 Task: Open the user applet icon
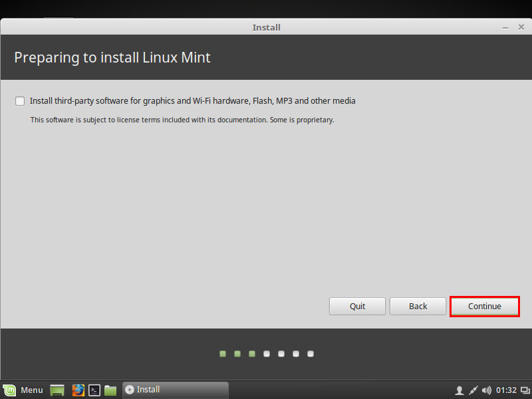click(x=460, y=390)
